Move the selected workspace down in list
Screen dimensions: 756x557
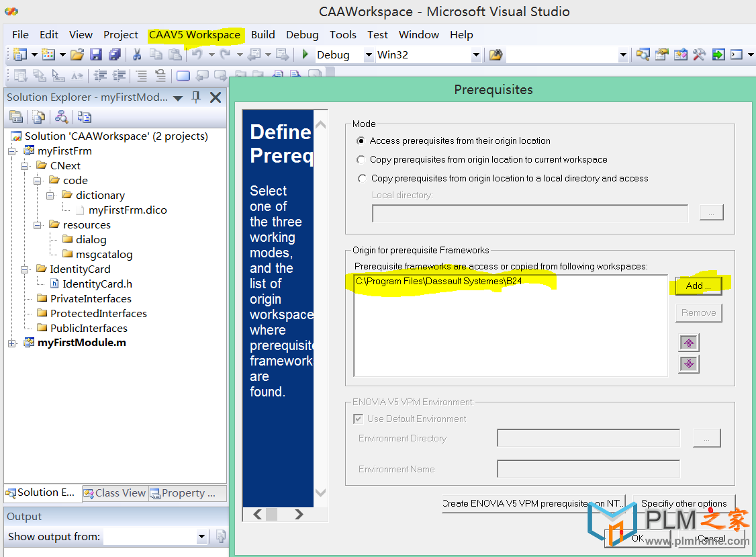click(689, 363)
